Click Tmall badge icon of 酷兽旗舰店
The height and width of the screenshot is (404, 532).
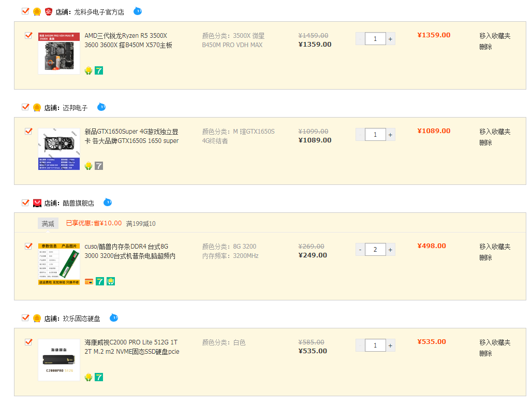[x=37, y=203]
